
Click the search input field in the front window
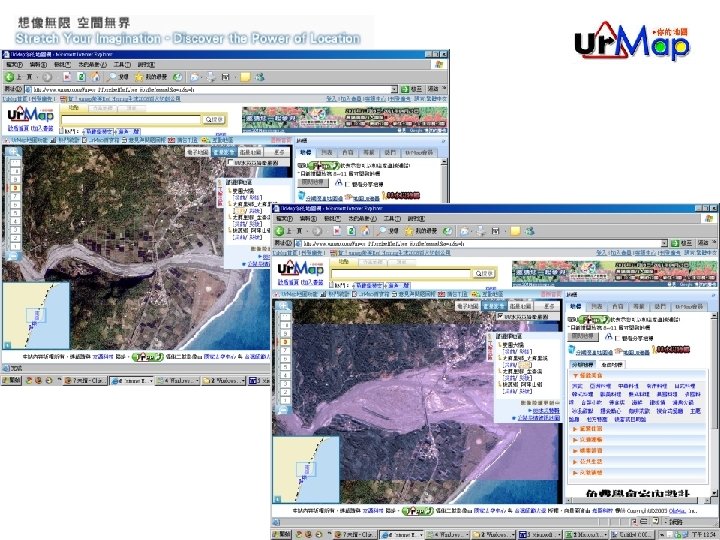click(400, 274)
